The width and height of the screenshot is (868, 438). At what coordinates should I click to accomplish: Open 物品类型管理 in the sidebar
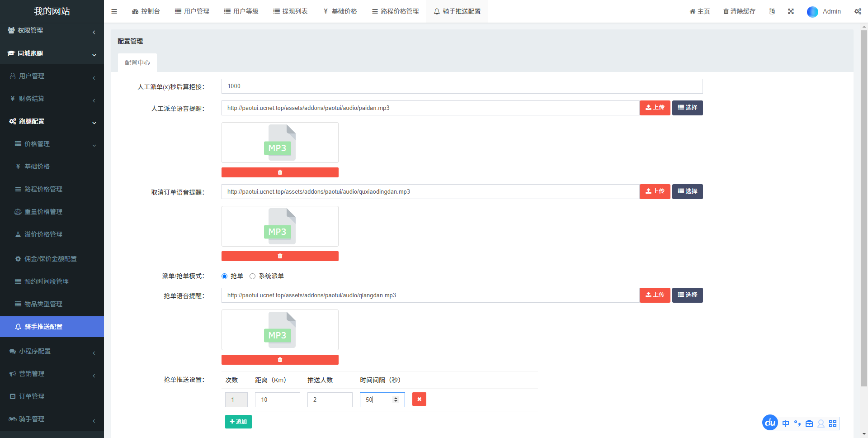43,304
